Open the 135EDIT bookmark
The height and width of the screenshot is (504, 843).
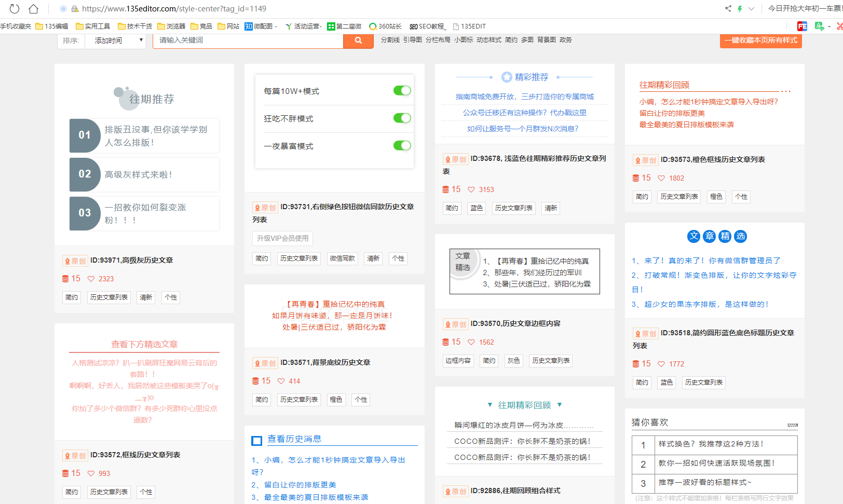(x=469, y=26)
